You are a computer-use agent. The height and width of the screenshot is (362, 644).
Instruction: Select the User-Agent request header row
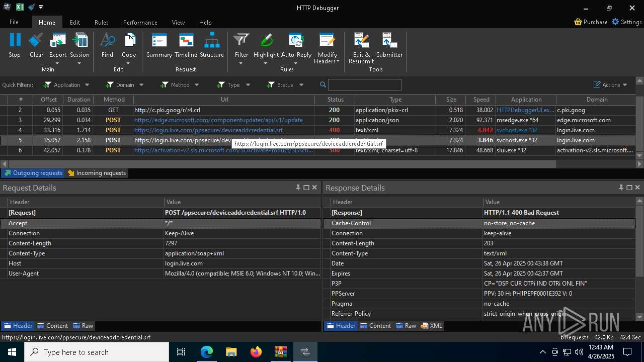(x=160, y=274)
